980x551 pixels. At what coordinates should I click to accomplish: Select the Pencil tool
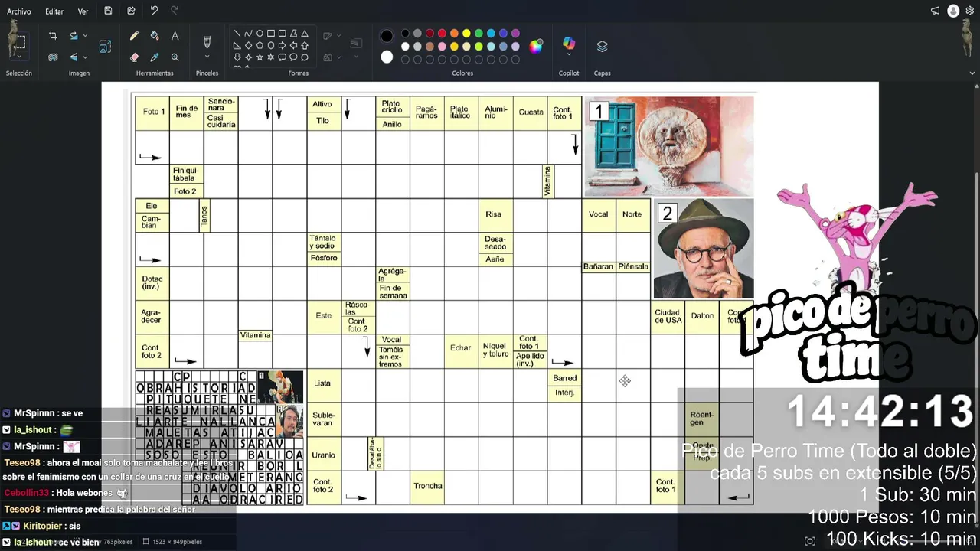134,35
